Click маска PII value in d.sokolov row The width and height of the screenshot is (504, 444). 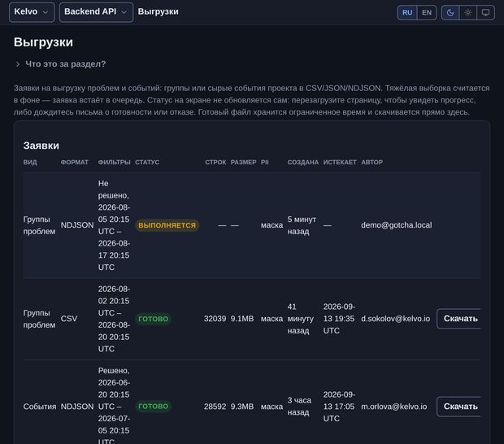[x=272, y=319]
